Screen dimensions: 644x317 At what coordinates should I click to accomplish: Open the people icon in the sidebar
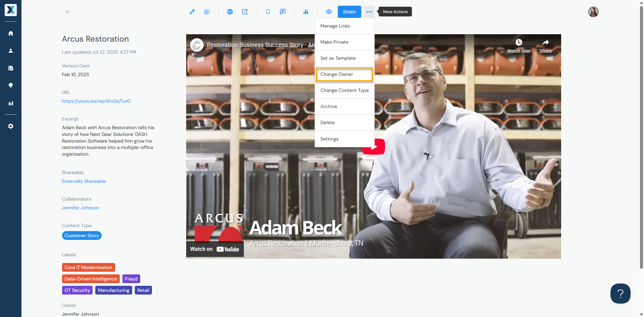click(11, 51)
